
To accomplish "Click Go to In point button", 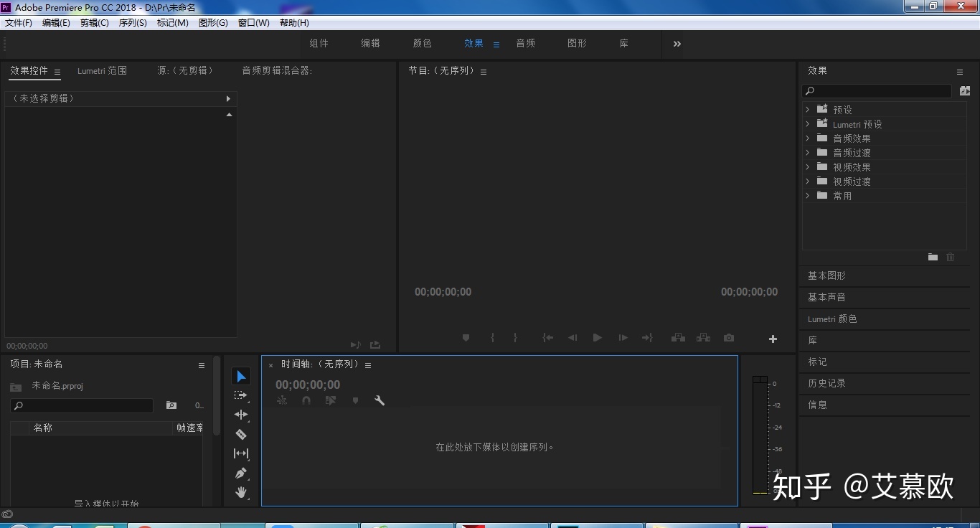I will point(548,338).
